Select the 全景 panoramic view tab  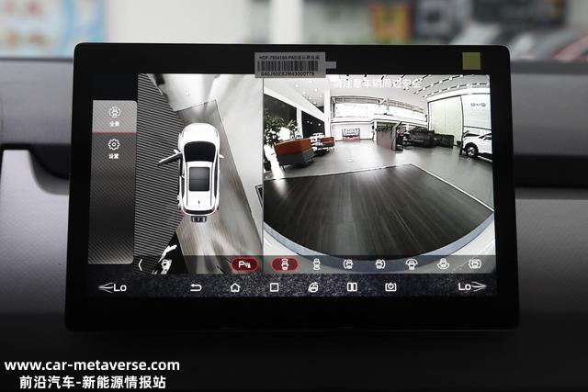(114, 117)
